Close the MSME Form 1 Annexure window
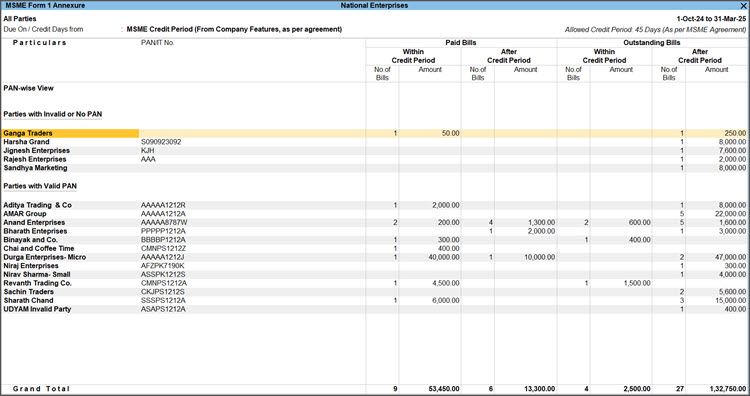Screen dimensions: 750x396 (x=743, y=6)
